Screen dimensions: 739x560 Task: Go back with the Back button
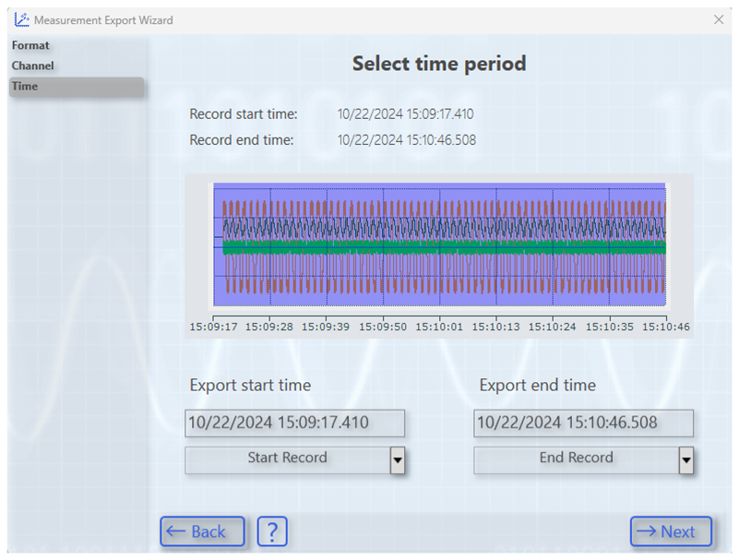(202, 531)
